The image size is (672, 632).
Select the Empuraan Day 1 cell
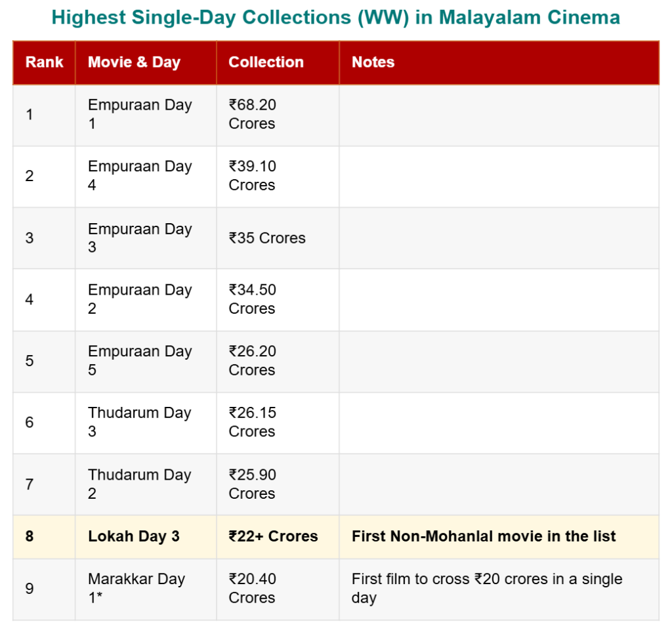(x=140, y=114)
